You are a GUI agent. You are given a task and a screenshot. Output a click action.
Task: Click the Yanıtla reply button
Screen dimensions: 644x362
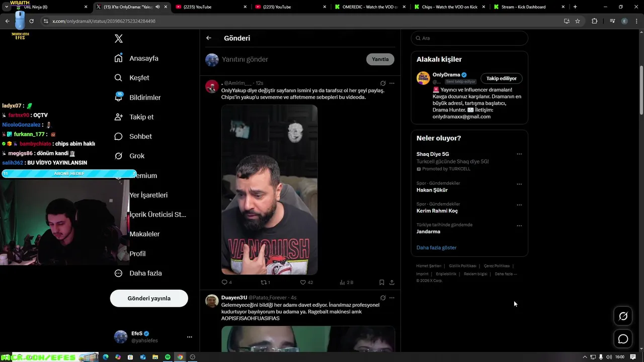pyautogui.click(x=380, y=59)
